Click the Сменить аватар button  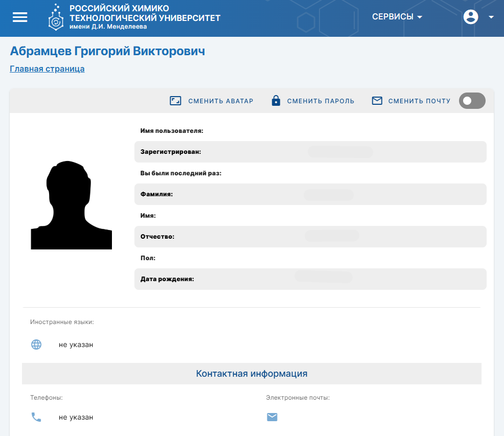tap(220, 101)
